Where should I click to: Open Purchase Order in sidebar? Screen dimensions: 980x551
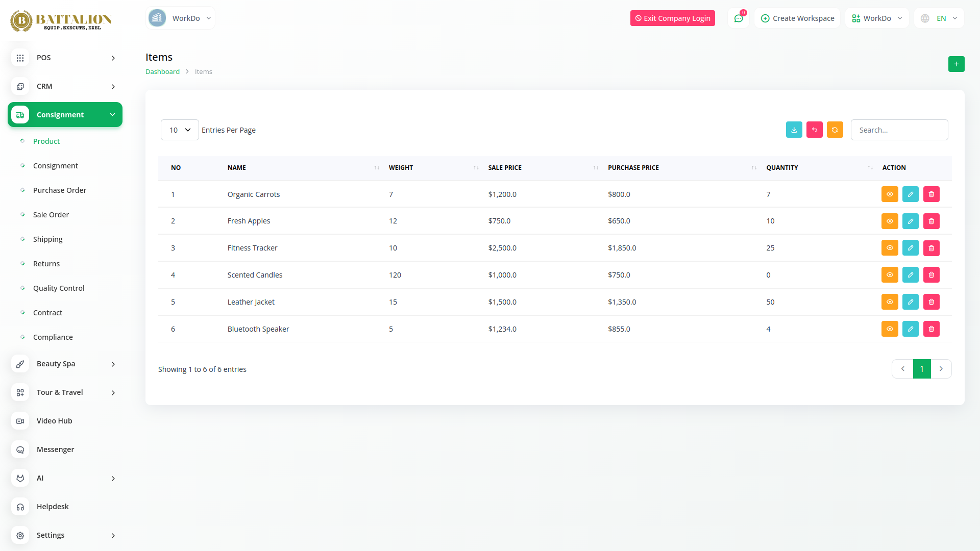click(x=60, y=190)
